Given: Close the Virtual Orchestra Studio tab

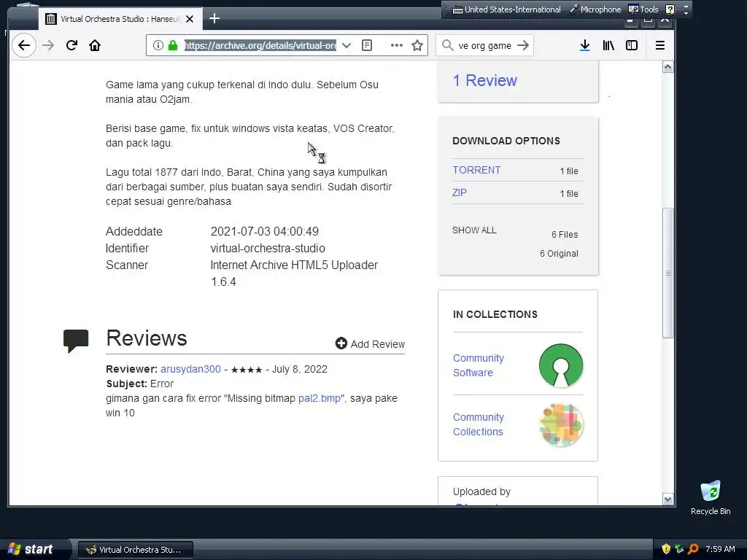Looking at the screenshot, I should click(x=190, y=19).
